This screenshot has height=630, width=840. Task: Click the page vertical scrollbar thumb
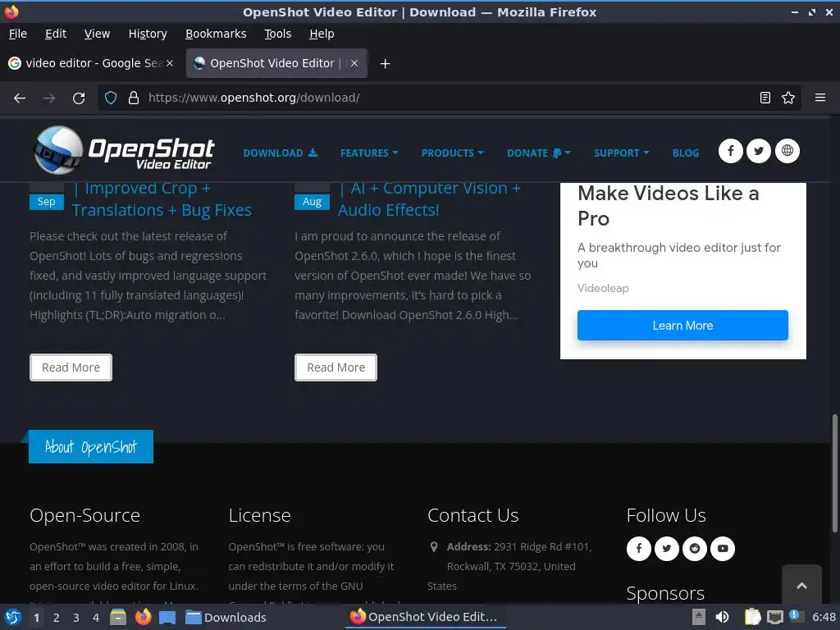click(x=834, y=472)
